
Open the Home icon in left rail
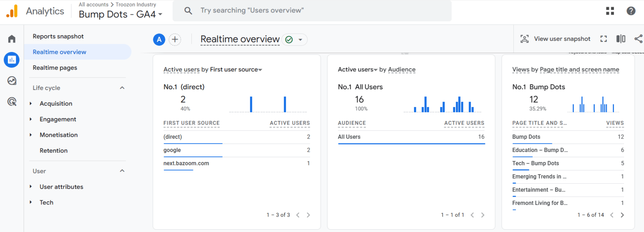click(x=12, y=39)
